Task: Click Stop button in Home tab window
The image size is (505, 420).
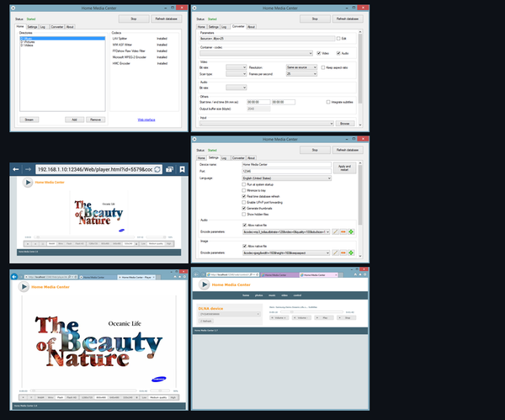Action: [x=134, y=19]
